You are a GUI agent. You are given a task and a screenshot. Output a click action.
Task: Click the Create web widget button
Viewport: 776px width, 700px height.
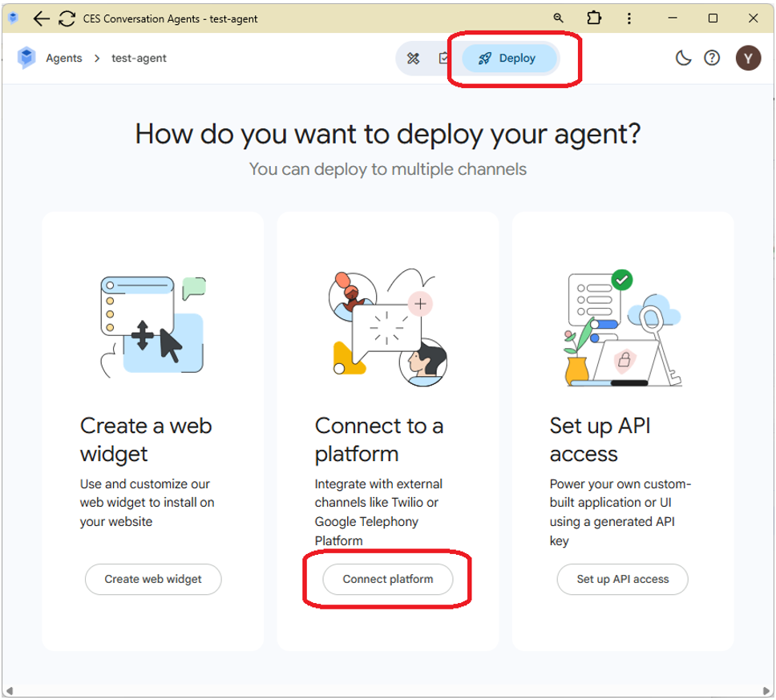click(x=153, y=579)
